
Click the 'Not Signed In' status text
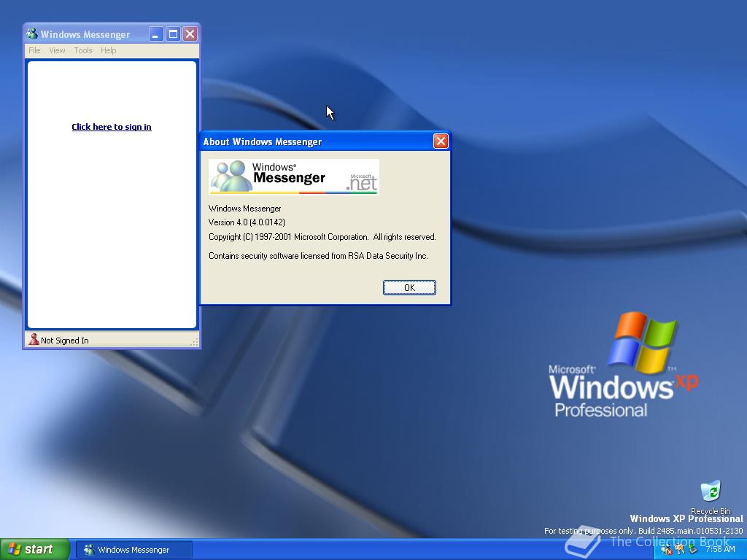[x=65, y=341]
